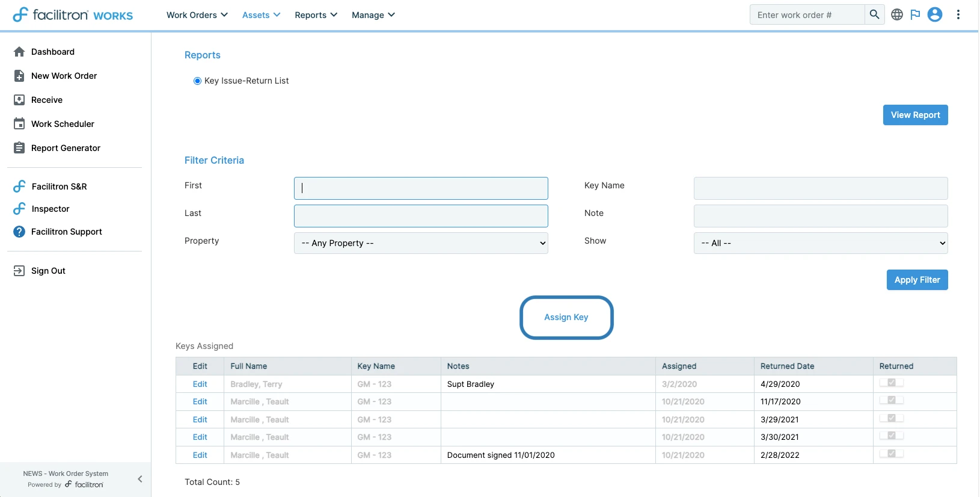Click the flag icon in the header
The height and width of the screenshot is (497, 980).
pyautogui.click(x=915, y=14)
